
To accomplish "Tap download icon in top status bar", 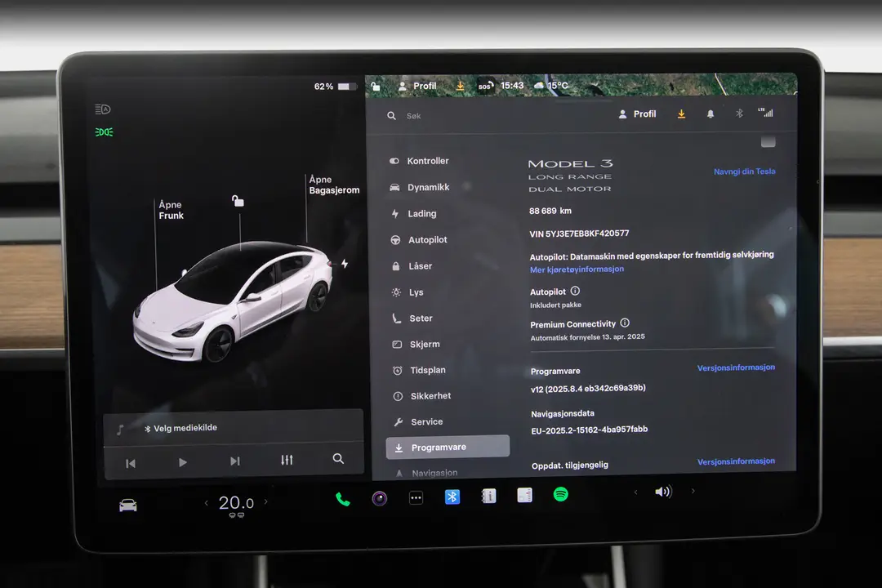I will point(460,86).
